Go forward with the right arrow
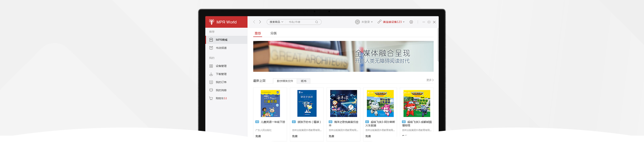This screenshot has height=142, width=644. (x=260, y=22)
